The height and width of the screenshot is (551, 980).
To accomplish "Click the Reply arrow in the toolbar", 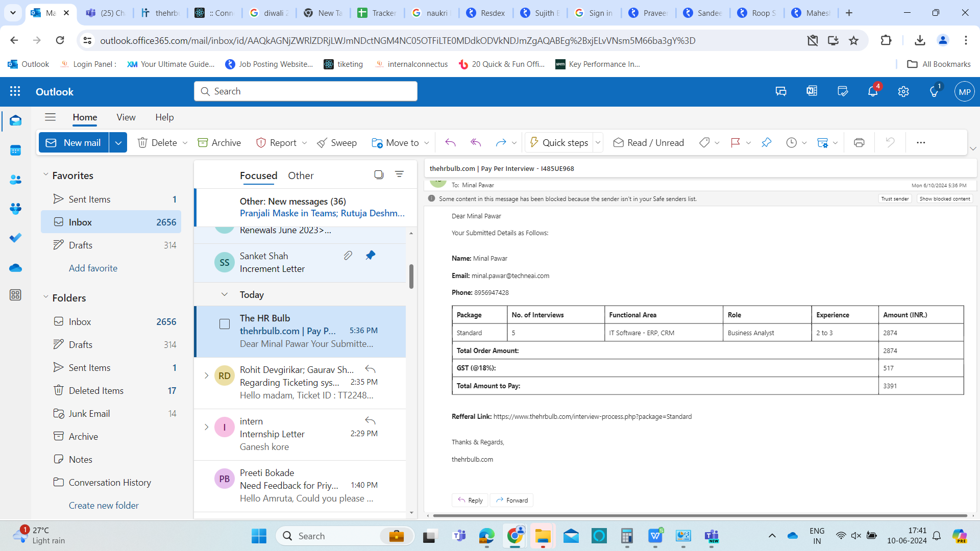I will click(450, 143).
